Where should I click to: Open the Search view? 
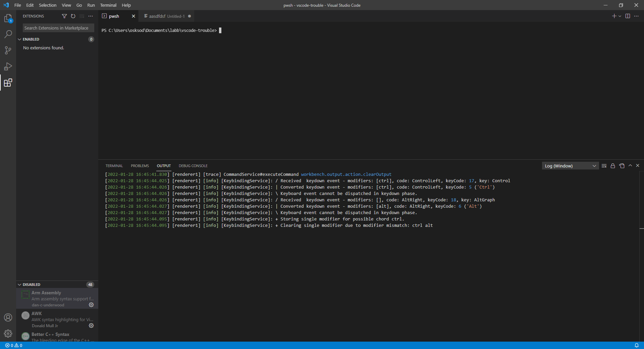(x=8, y=34)
